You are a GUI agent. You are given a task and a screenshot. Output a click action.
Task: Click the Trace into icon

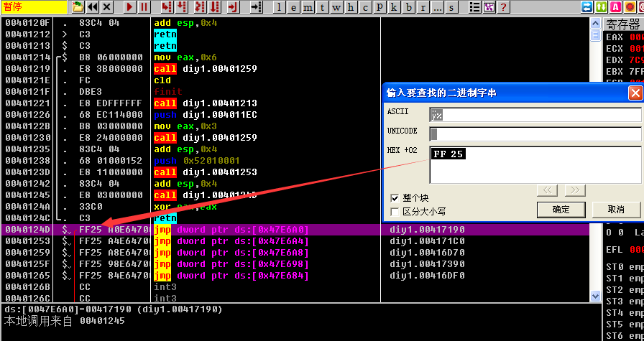click(x=200, y=7)
